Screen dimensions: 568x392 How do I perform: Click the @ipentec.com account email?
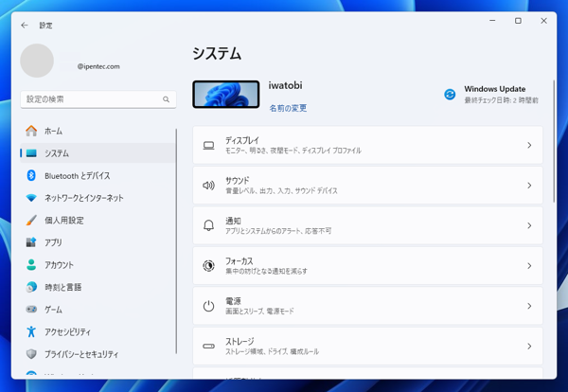click(x=98, y=66)
